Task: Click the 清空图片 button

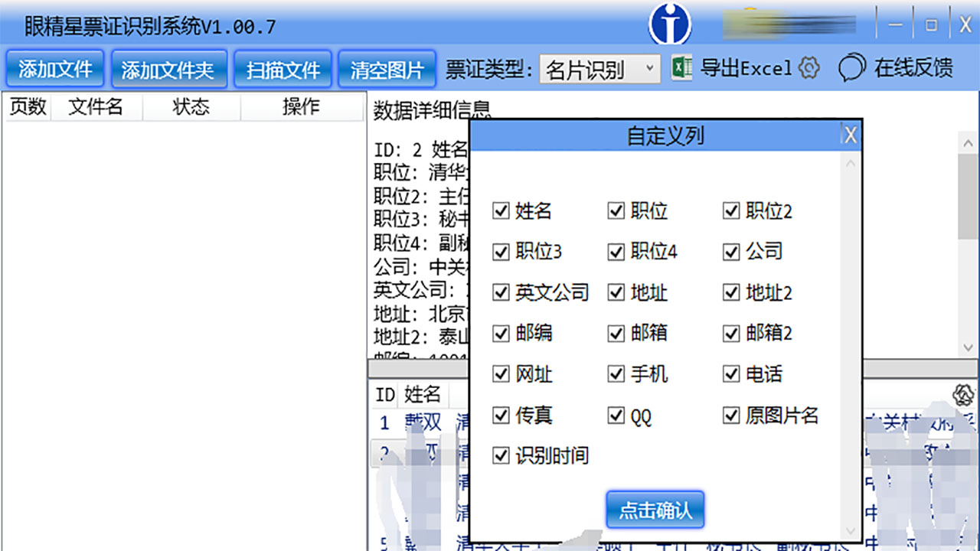Action: tap(387, 69)
